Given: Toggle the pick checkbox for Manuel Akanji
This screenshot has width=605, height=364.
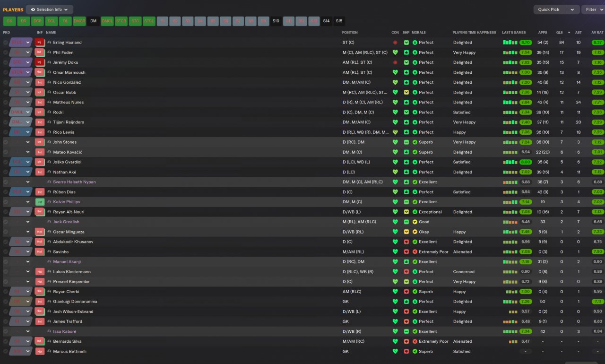Looking at the screenshot, I should click(6, 261).
